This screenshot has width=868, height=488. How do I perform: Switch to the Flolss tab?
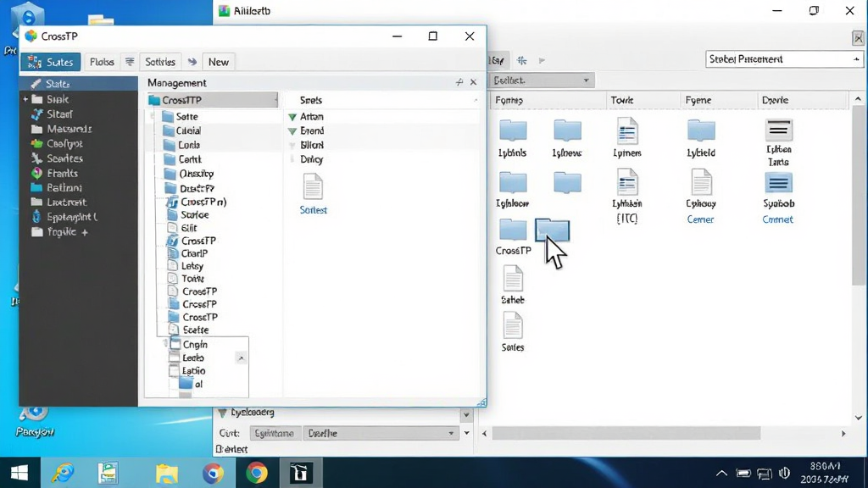pos(102,62)
